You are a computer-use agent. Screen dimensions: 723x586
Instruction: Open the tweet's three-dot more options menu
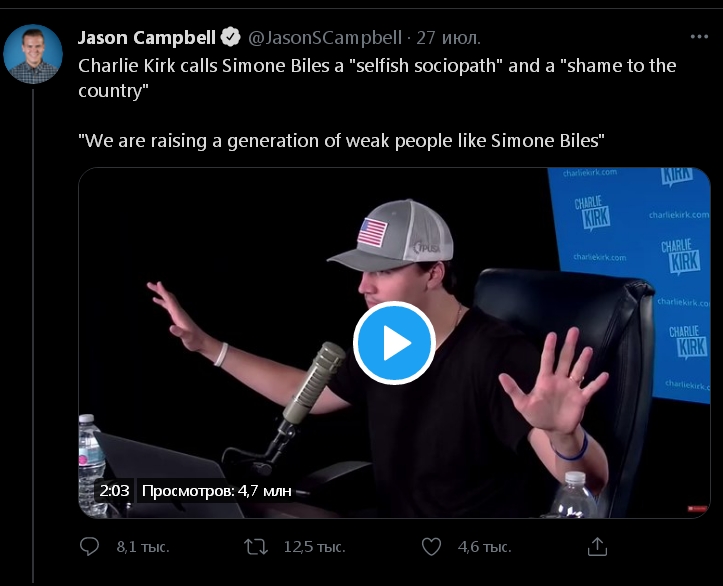[x=699, y=37]
